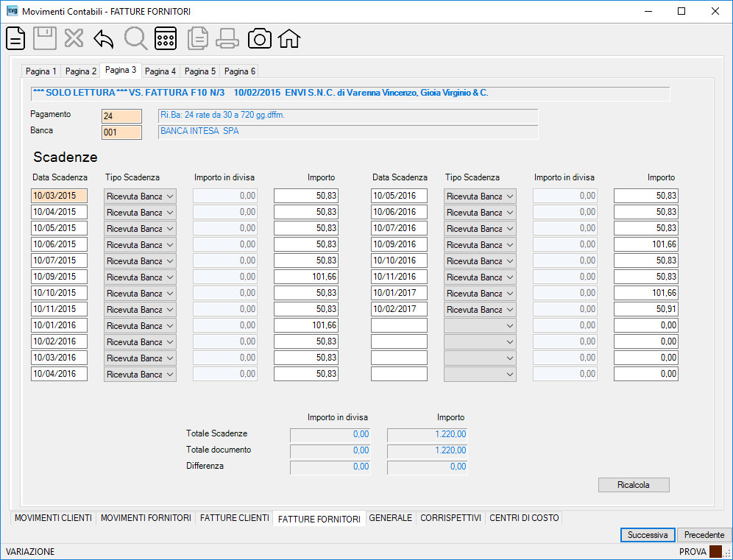Switch to Pagina 4 tab
The image size is (733, 560).
(160, 71)
